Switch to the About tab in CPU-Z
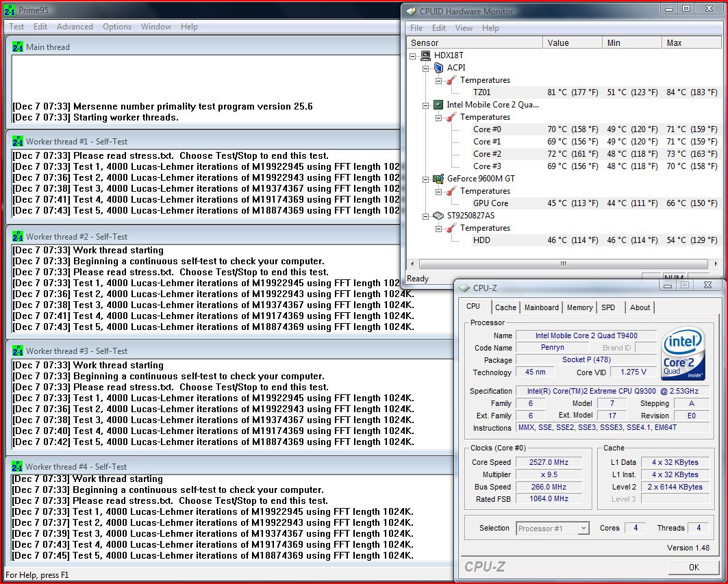This screenshot has width=728, height=584. (x=640, y=307)
